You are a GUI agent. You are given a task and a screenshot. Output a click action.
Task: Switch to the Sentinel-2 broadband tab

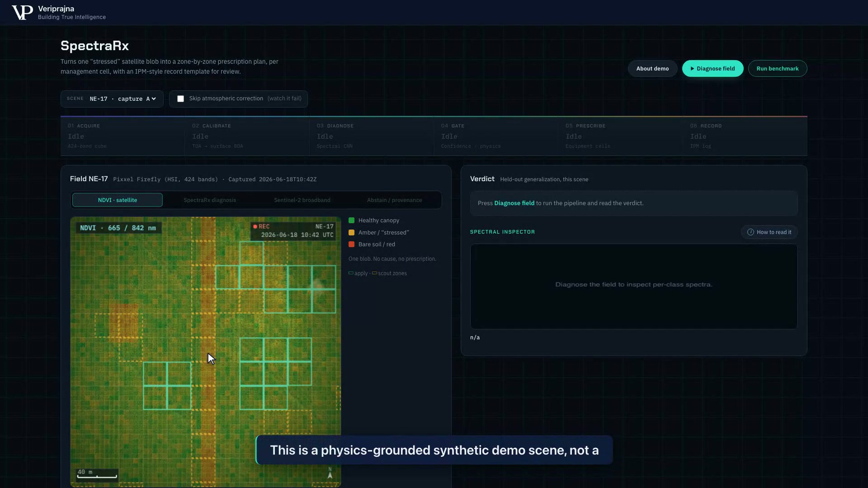tap(302, 200)
